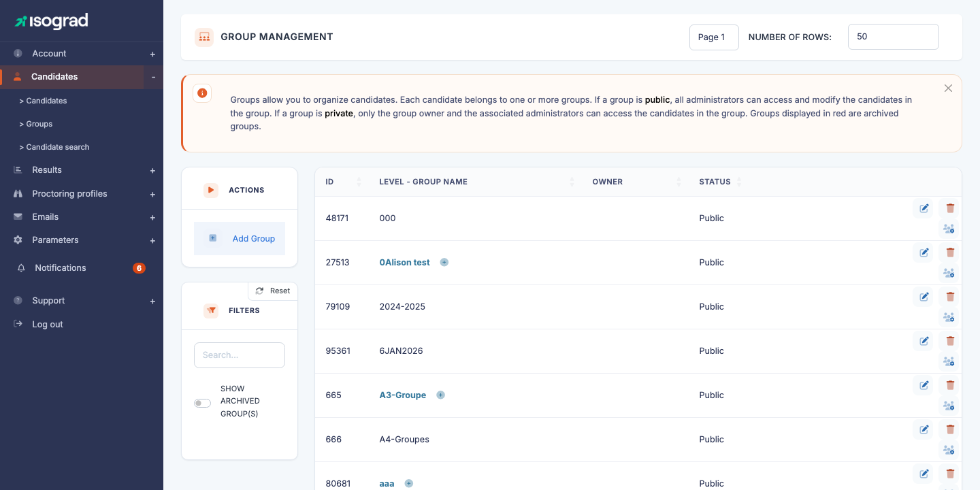
Task: Open administrators icon for 2024-2025
Action: 949,317
